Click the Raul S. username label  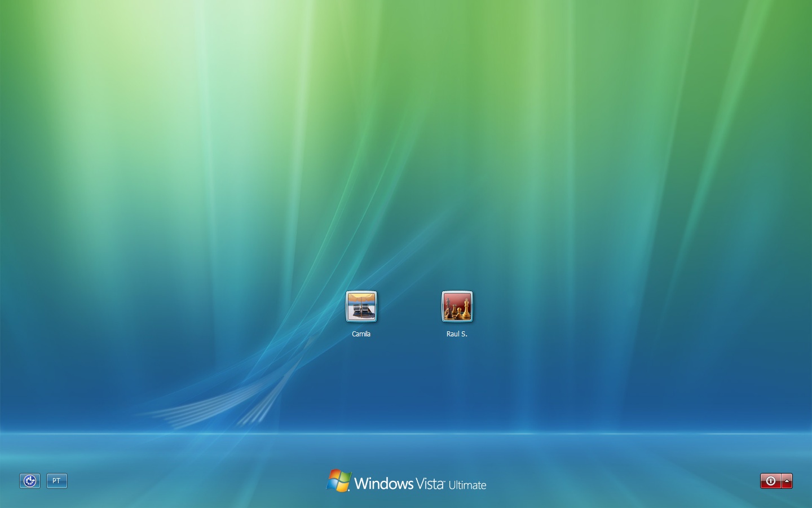click(457, 333)
